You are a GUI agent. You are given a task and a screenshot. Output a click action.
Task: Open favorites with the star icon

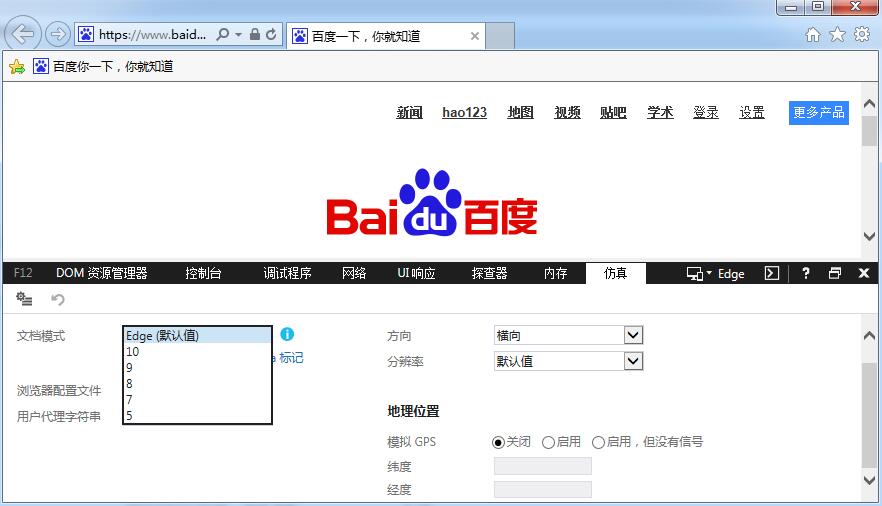(838, 35)
